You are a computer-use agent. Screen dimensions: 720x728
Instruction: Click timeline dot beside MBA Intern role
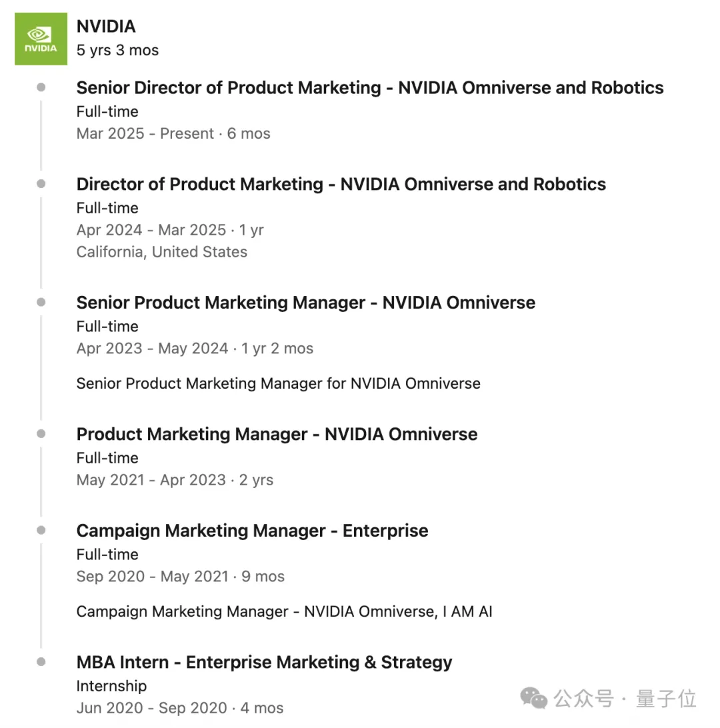pyautogui.click(x=41, y=662)
